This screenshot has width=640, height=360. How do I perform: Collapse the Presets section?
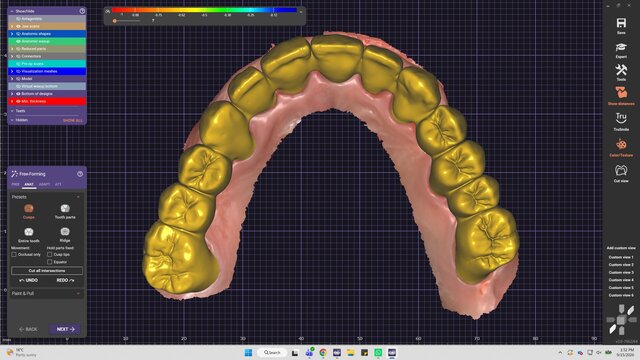tap(78, 197)
